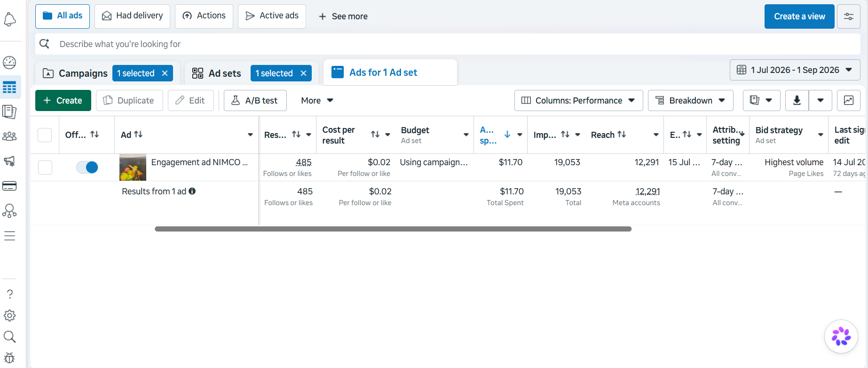
Task: Focus the Describe what you're looking for field
Action: pyautogui.click(x=448, y=44)
